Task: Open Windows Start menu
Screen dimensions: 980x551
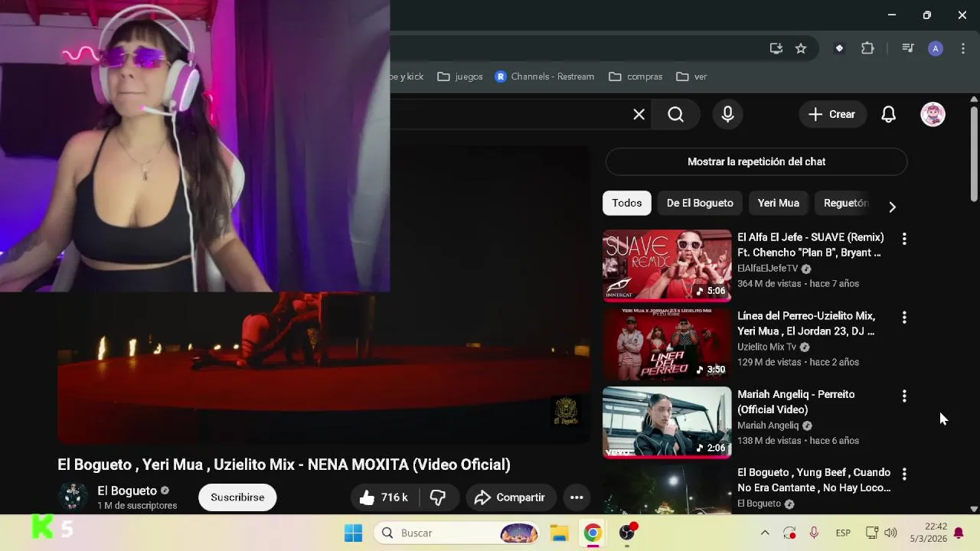Action: 353,533
